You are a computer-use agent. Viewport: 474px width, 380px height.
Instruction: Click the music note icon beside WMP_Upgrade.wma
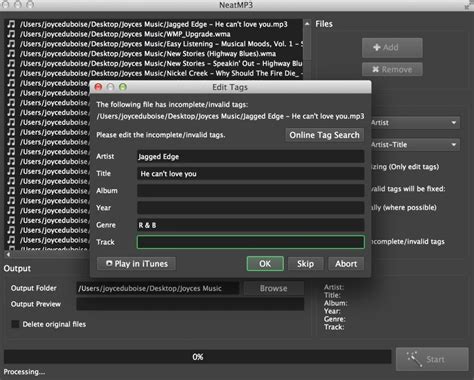click(11, 34)
